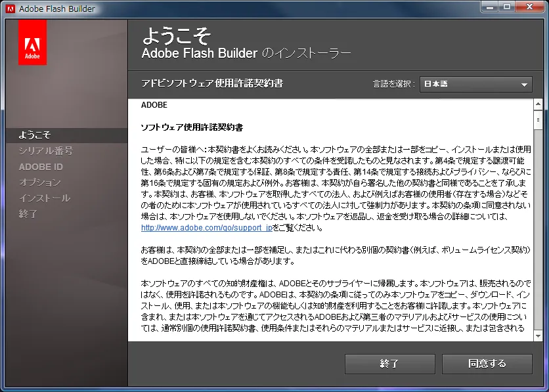Close the Adobe Flash Builder installer window
The width and height of the screenshot is (549, 392).
point(529,7)
